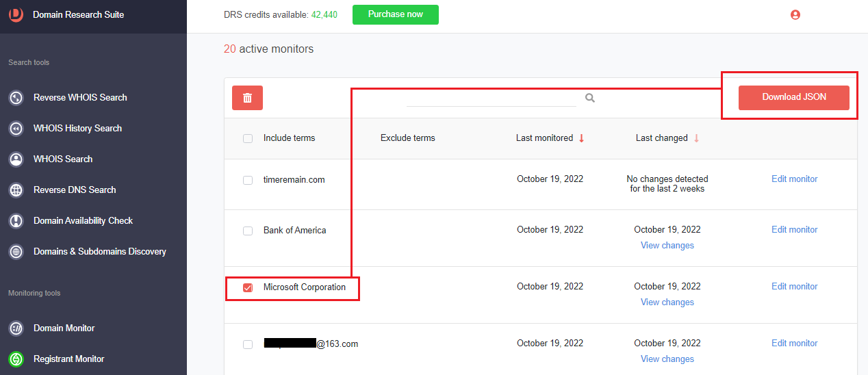Select Registrant Monitor in sidebar
The height and width of the screenshot is (375, 868).
pos(69,359)
